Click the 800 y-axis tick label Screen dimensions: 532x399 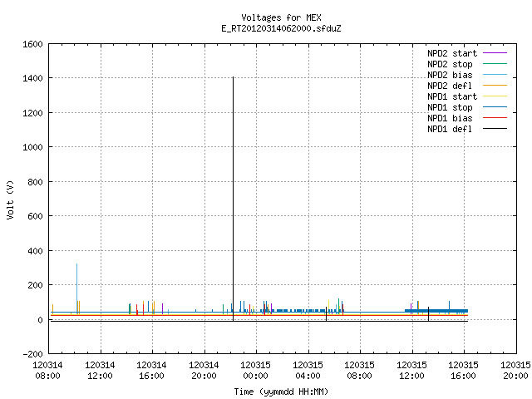tap(35, 182)
